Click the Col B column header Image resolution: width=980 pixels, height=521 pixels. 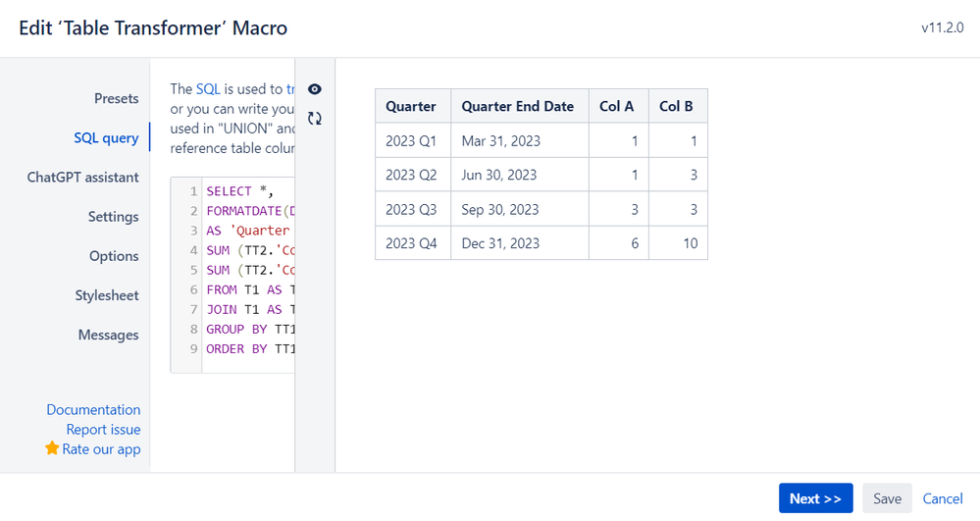point(676,106)
